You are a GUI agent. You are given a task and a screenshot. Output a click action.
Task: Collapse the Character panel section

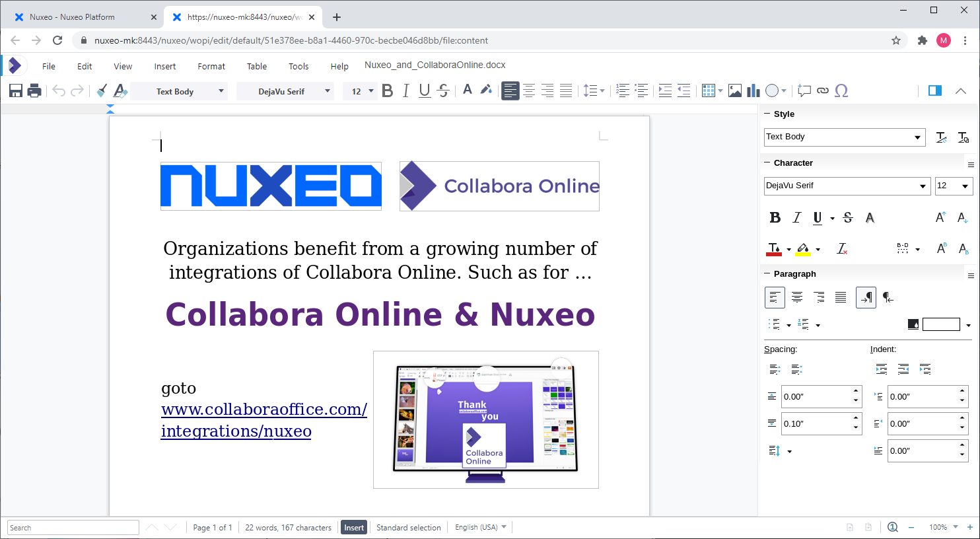[x=767, y=162]
